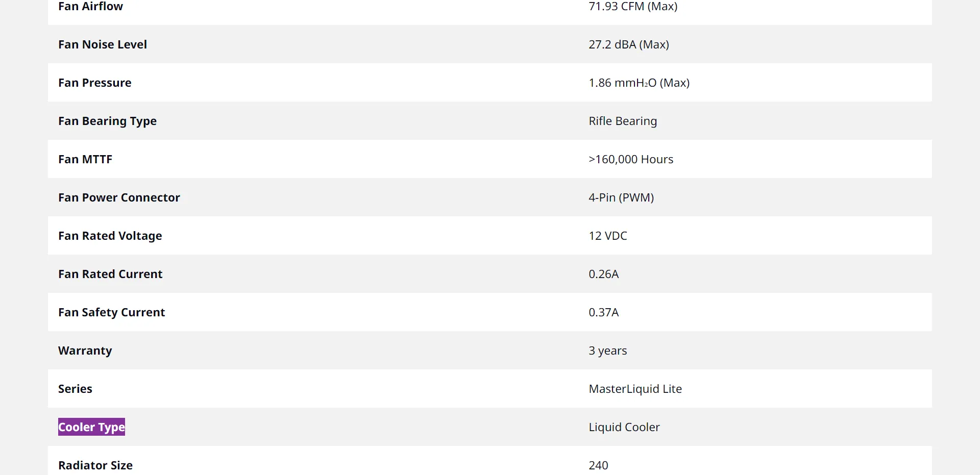Image resolution: width=980 pixels, height=475 pixels.
Task: Click the highlighted Cooler Type label
Action: coord(91,427)
